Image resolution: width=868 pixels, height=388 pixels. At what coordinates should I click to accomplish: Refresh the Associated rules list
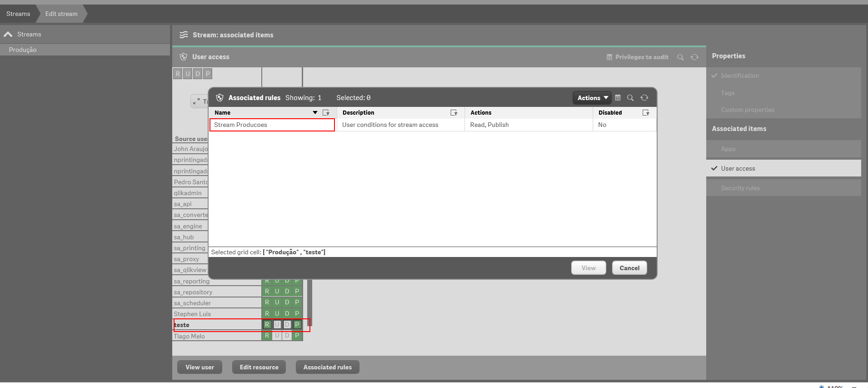pos(644,98)
